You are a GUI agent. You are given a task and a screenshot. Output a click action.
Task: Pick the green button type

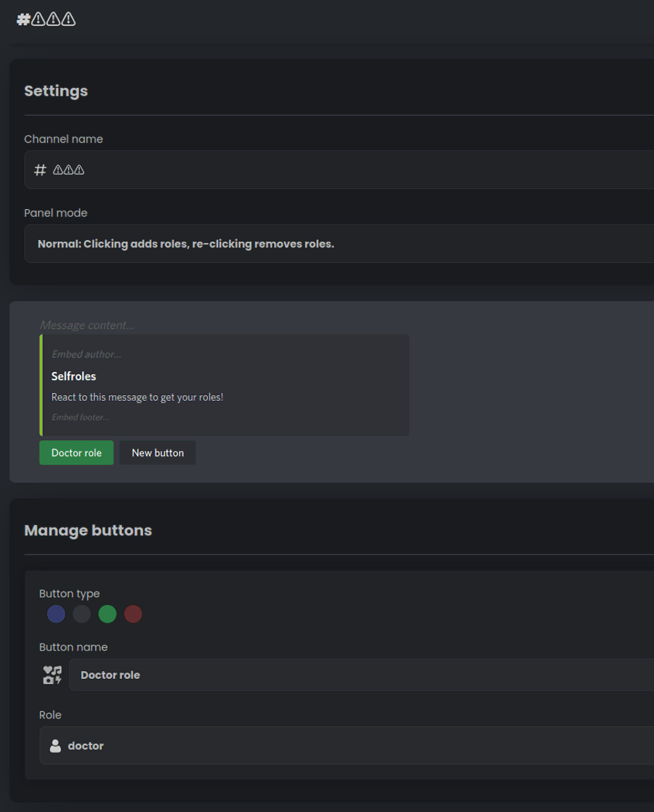pos(107,614)
